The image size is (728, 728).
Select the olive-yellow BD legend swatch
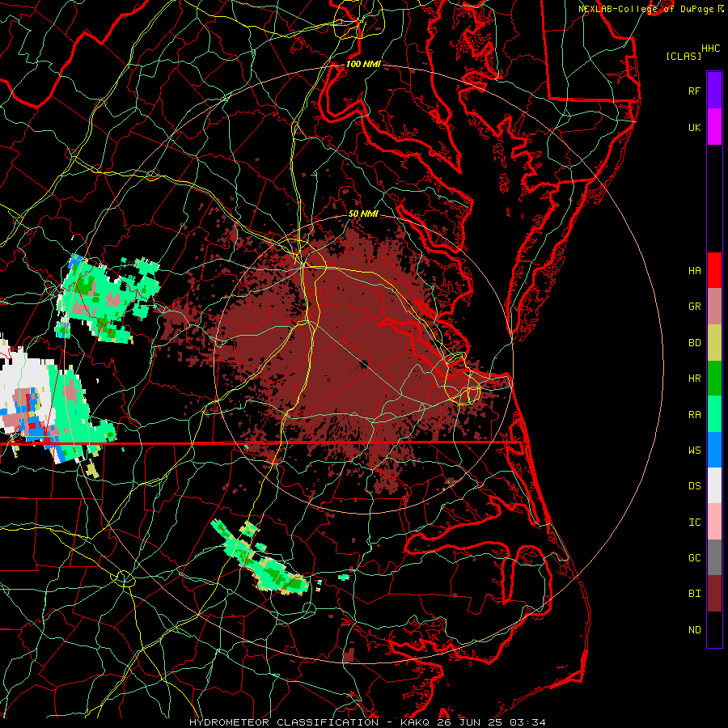[714, 343]
